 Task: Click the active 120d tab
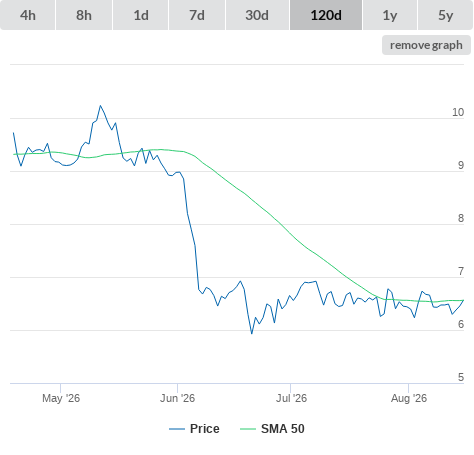326,15
